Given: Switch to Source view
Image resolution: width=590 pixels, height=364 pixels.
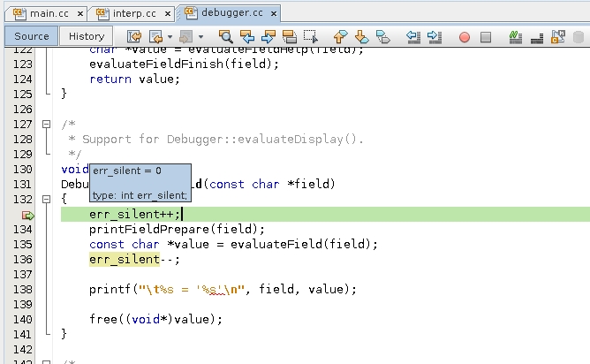Looking at the screenshot, I should tap(31, 36).
